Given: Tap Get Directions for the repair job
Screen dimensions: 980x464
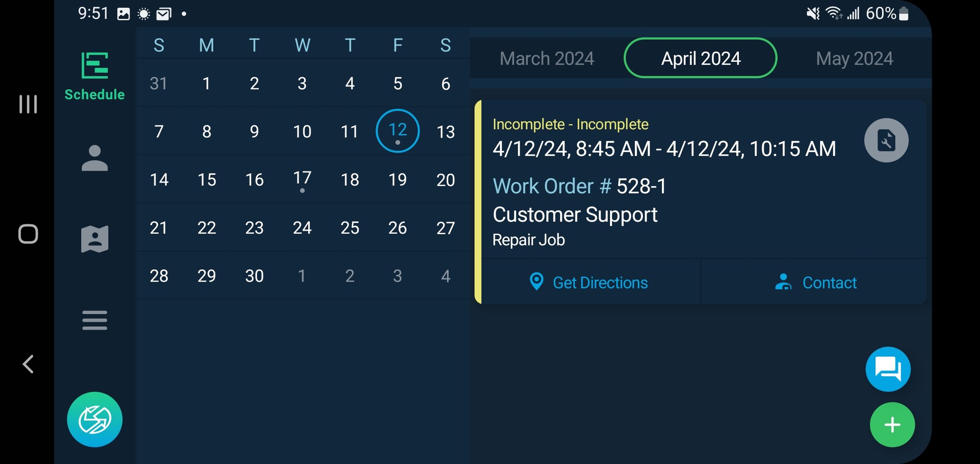Looking at the screenshot, I should click(599, 282).
